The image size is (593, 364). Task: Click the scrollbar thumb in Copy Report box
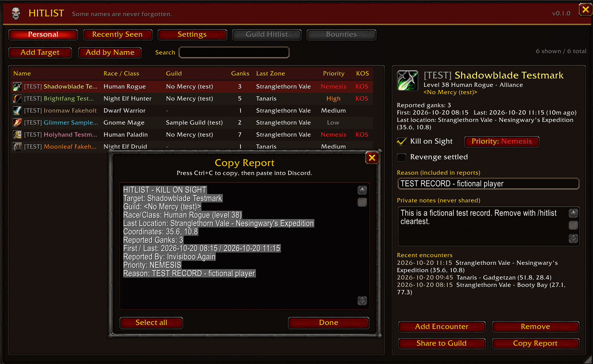[362, 202]
